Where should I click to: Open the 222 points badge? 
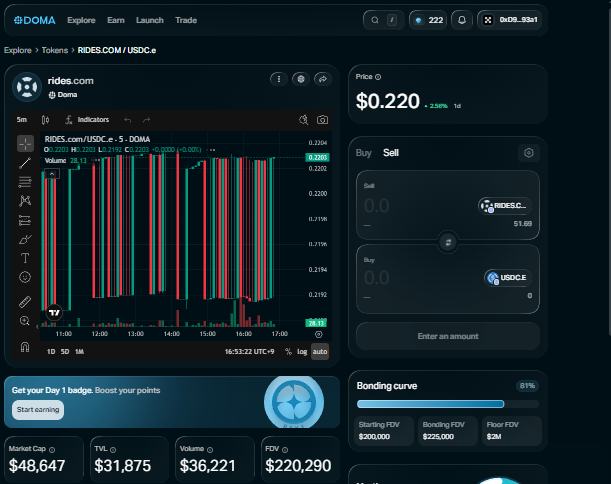coord(428,20)
